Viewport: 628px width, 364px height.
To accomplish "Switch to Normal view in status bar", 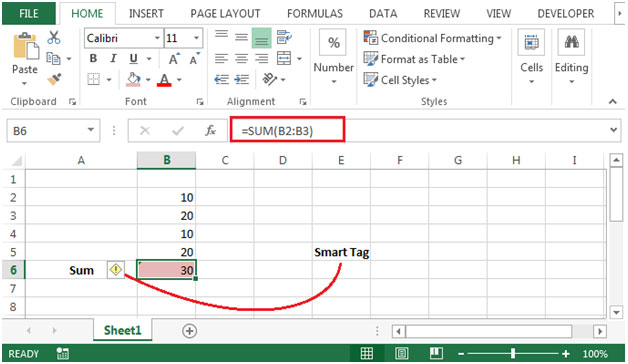I will pyautogui.click(x=366, y=353).
